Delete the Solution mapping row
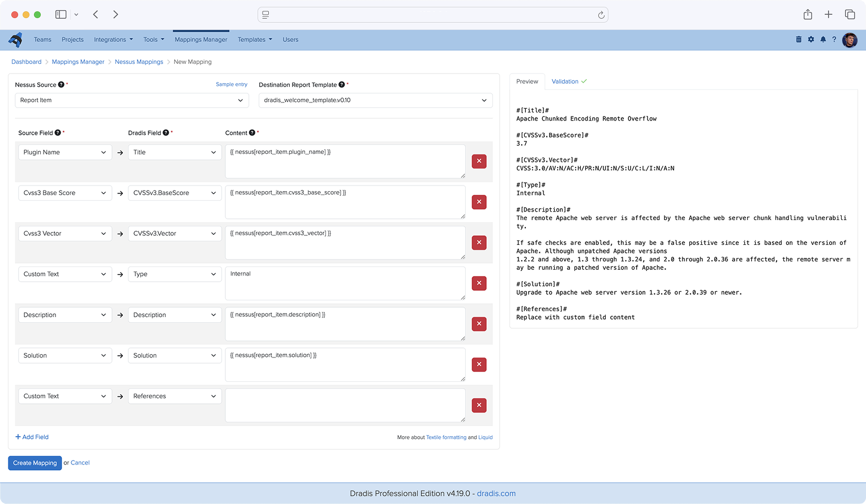866x504 pixels. [479, 365]
